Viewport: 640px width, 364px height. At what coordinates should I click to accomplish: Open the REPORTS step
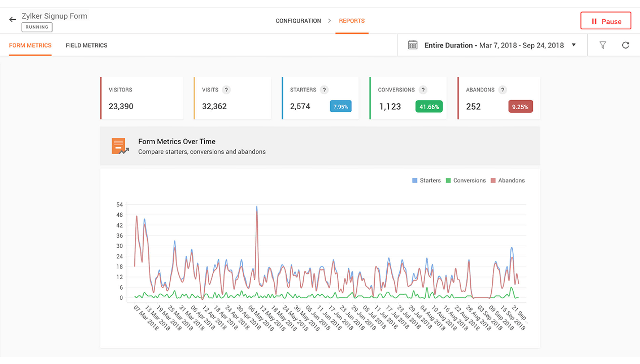352,21
